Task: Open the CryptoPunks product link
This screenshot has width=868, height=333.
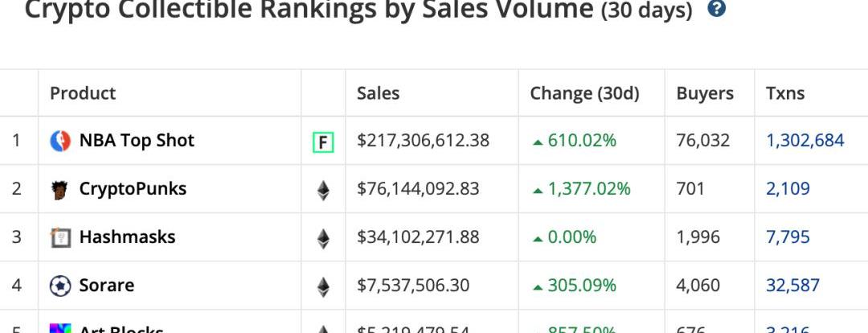Action: pyautogui.click(x=133, y=189)
